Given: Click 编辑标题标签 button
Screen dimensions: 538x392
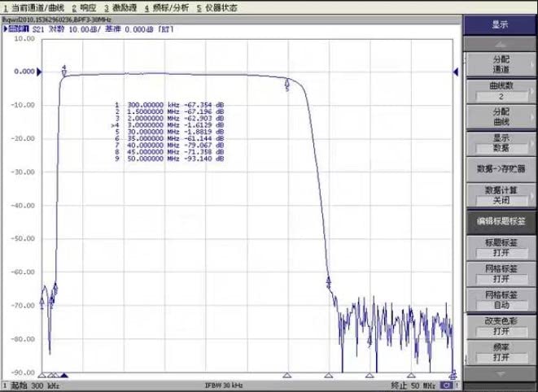Looking at the screenshot, I should click(x=501, y=221).
